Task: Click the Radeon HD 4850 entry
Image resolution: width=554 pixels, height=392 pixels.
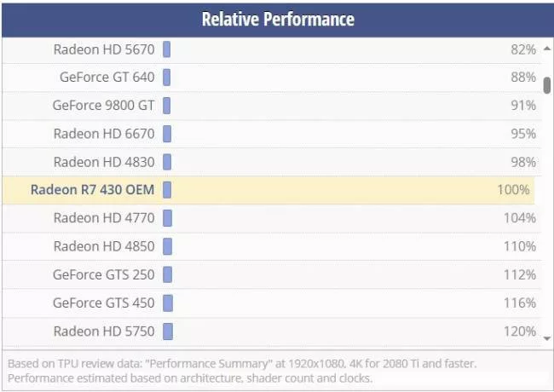Action: (x=104, y=246)
